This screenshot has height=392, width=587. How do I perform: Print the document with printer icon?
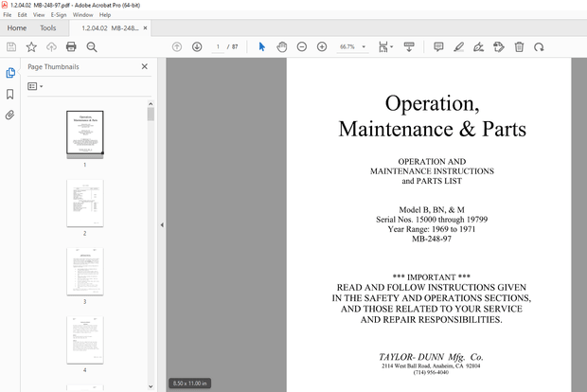tap(71, 46)
